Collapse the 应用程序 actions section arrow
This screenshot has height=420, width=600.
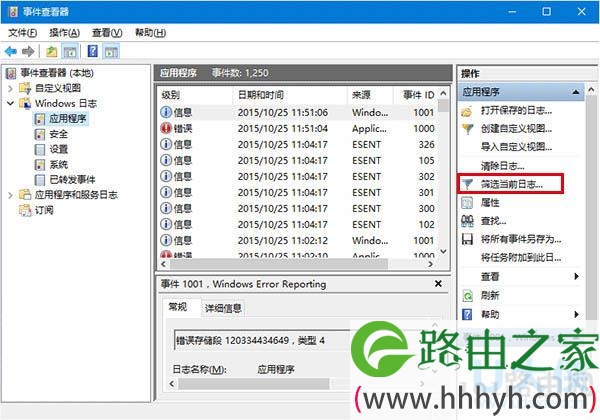tap(576, 92)
